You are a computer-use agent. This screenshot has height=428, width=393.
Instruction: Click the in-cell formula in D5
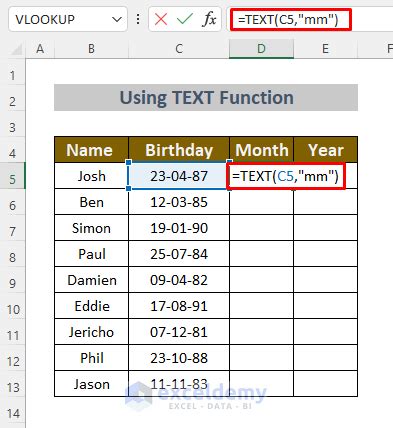[x=285, y=176]
